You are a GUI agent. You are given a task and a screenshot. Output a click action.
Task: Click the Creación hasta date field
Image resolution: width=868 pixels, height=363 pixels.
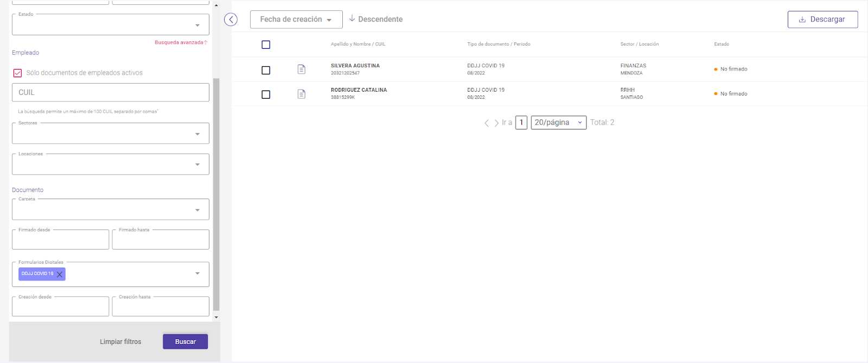pyautogui.click(x=161, y=307)
